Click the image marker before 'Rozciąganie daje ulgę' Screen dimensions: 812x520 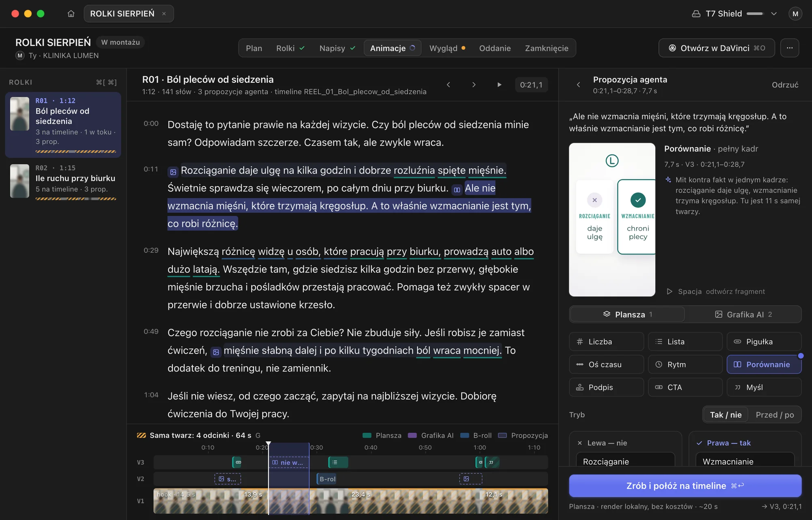[173, 172]
